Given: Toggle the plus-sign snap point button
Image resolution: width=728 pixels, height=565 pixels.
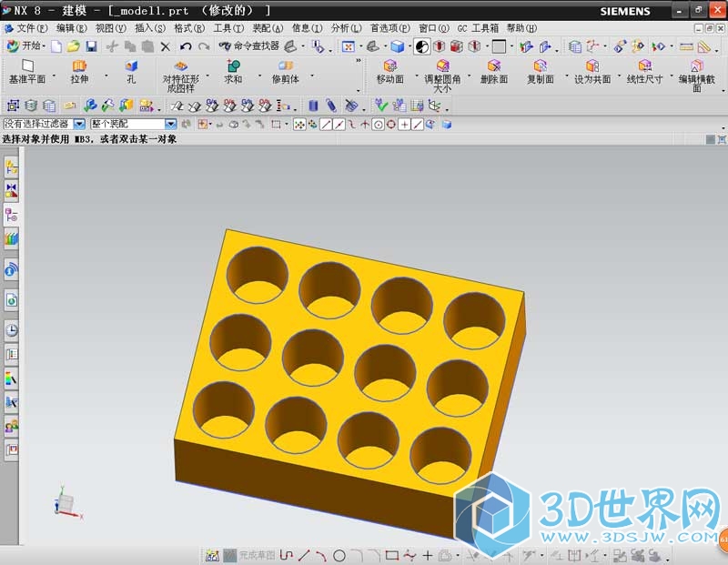Looking at the screenshot, I should [x=404, y=125].
